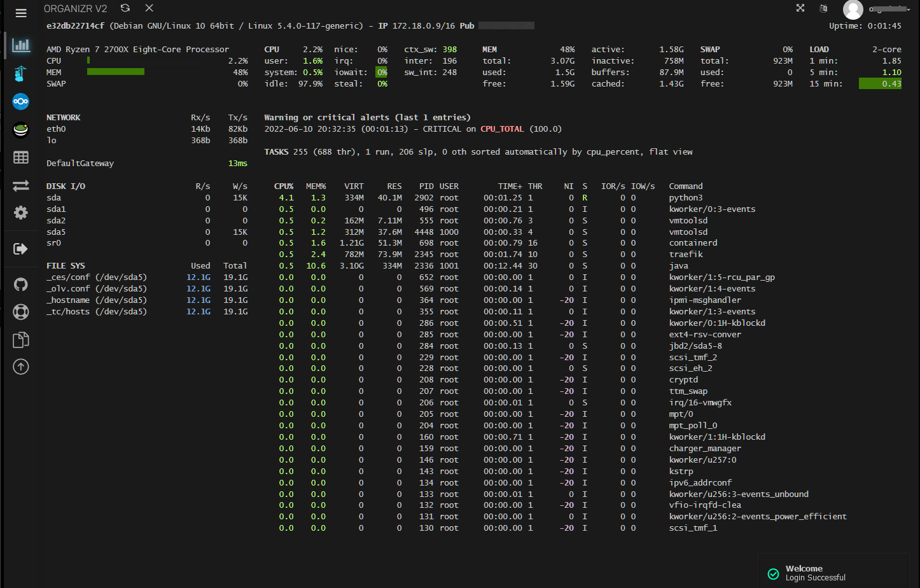
Task: Open the settings gear in sidebar
Action: (21, 213)
